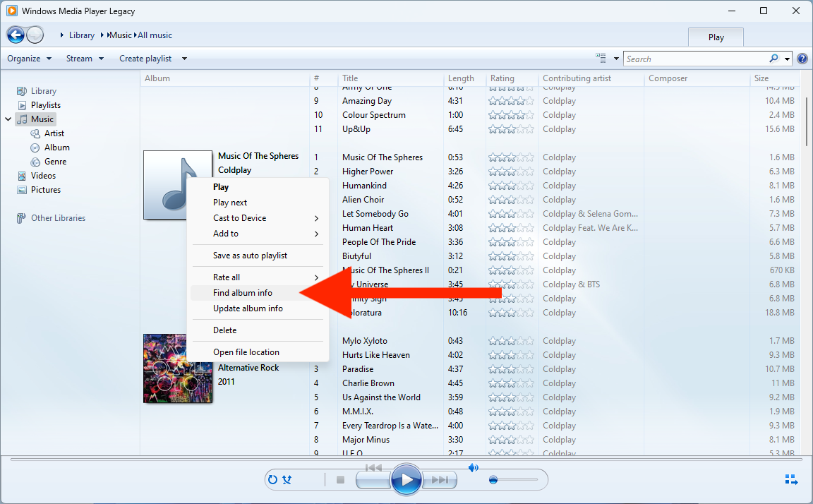Start a search with the magnifier icon

click(773, 58)
